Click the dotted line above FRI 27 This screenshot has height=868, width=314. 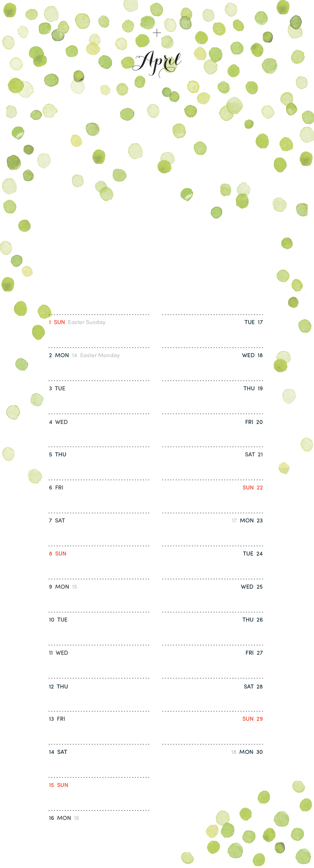tap(213, 645)
